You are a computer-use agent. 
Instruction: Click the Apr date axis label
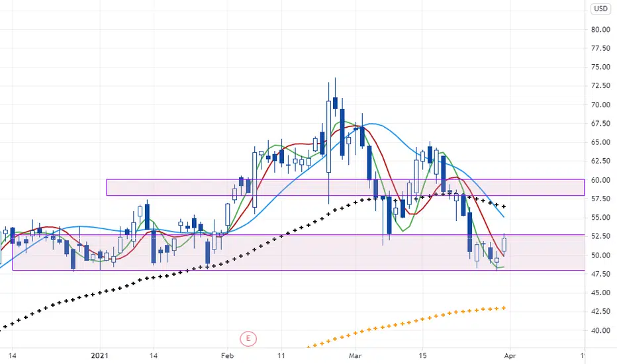510,356
